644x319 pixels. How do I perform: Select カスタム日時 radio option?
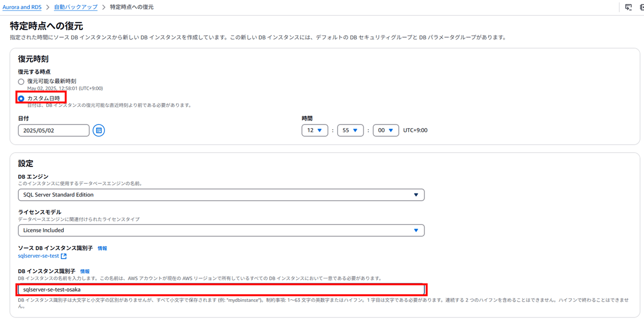click(x=21, y=98)
